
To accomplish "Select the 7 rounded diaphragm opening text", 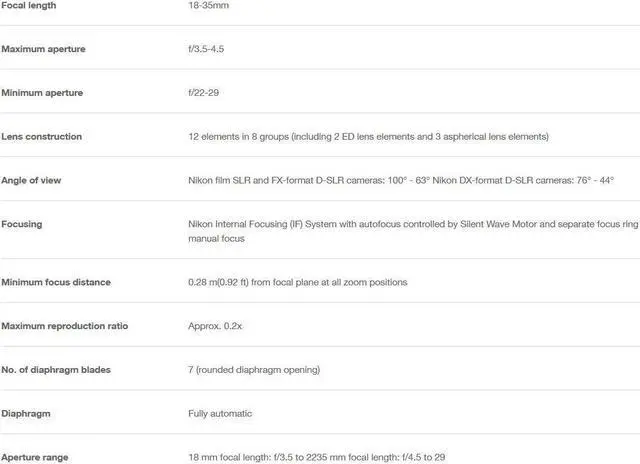I will pyautogui.click(x=254, y=370).
